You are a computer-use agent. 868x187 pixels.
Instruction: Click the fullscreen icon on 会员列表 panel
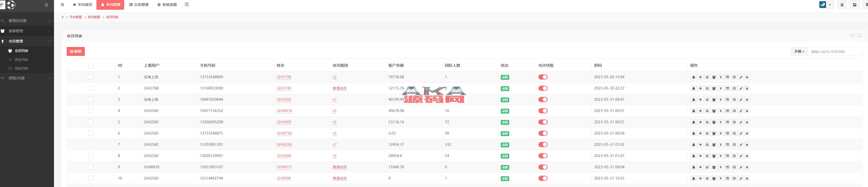[859, 36]
